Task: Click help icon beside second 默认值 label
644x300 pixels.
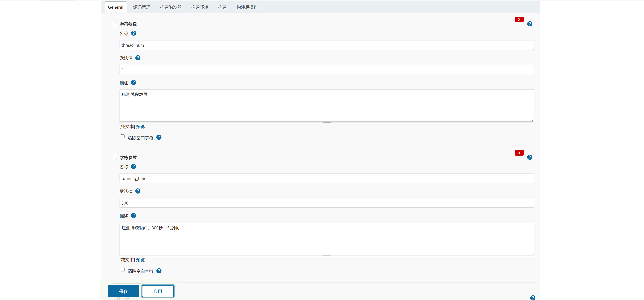Action: [x=138, y=191]
